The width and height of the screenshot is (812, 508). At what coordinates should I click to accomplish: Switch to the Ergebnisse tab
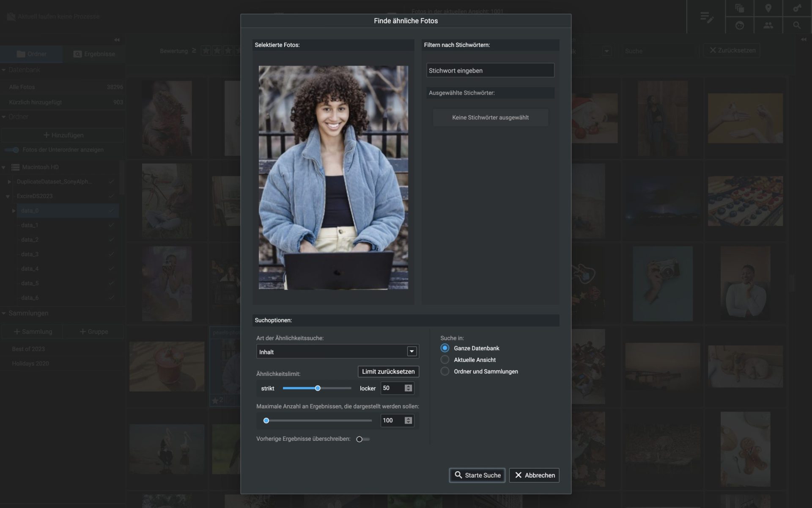coord(94,54)
